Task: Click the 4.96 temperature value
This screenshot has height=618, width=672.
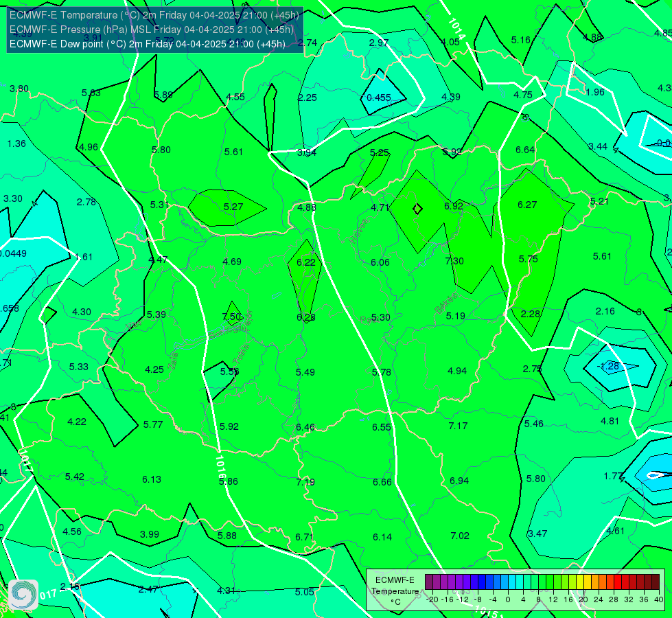Action: point(89,147)
